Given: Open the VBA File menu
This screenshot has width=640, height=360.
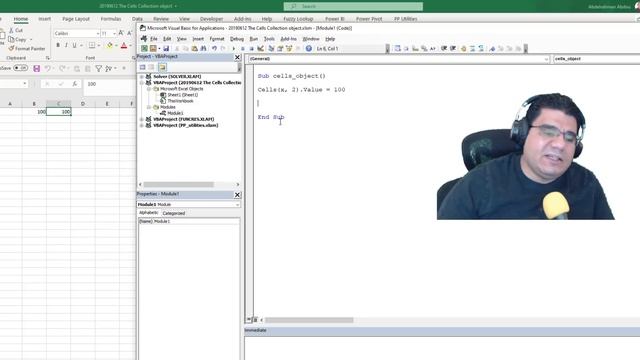Looking at the screenshot, I should coord(153,39).
